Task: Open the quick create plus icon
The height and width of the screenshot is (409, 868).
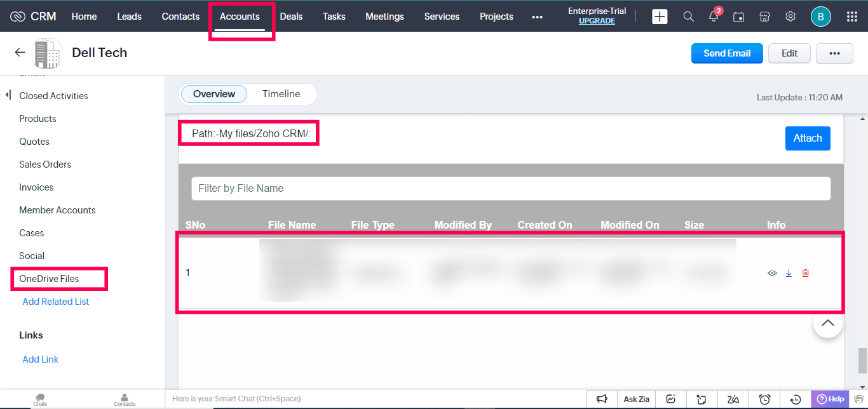Action: (660, 17)
